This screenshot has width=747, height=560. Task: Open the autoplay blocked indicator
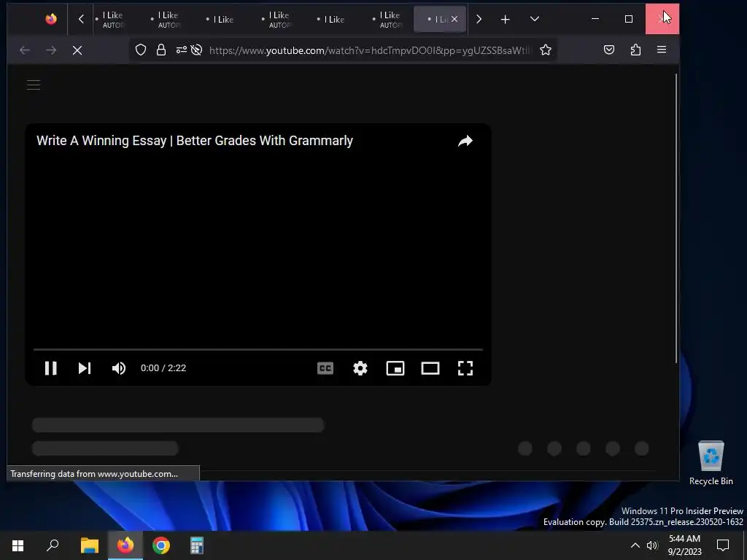[x=196, y=50]
